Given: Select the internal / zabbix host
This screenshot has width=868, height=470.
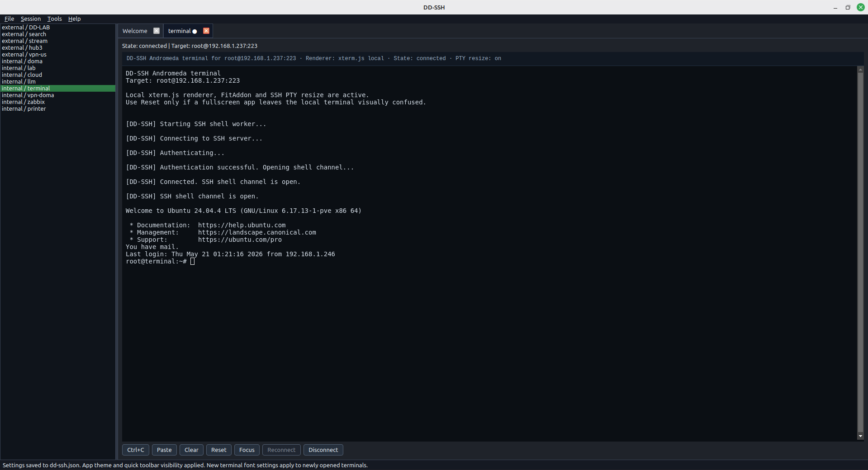Looking at the screenshot, I should (58, 102).
